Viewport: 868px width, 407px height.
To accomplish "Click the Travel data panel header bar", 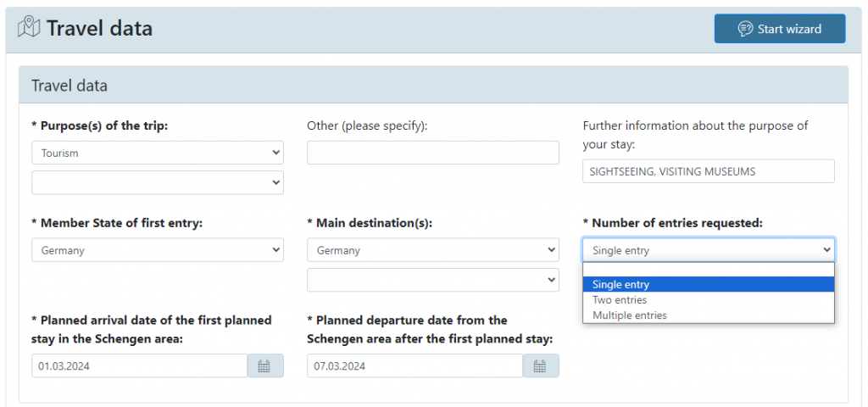I will click(432, 86).
